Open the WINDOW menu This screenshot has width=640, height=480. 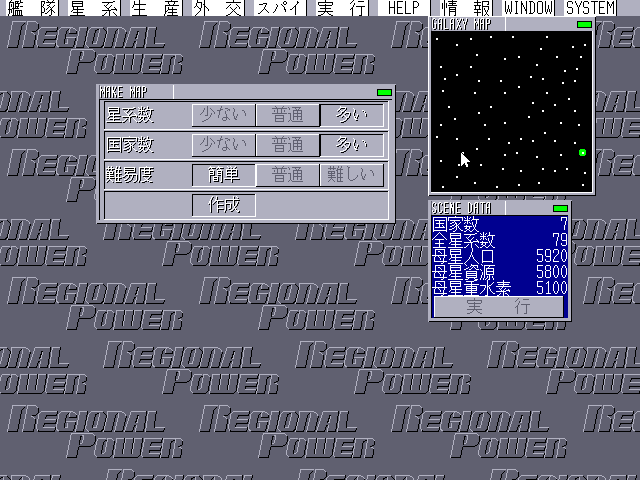point(528,8)
